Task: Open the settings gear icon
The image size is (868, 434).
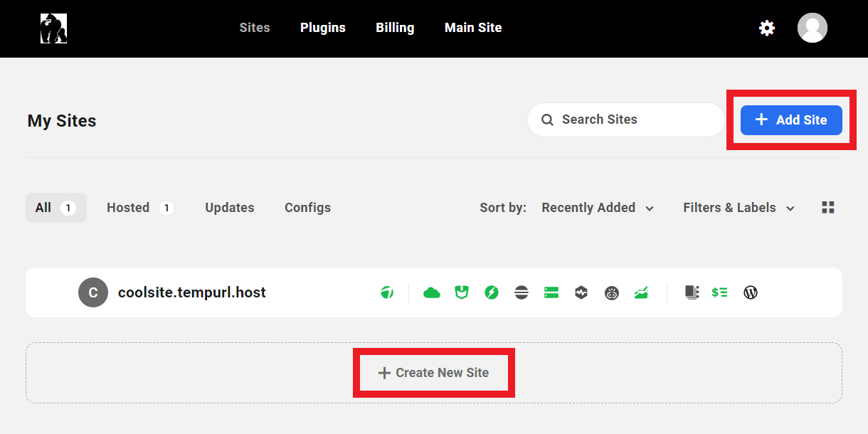Action: pos(766,28)
